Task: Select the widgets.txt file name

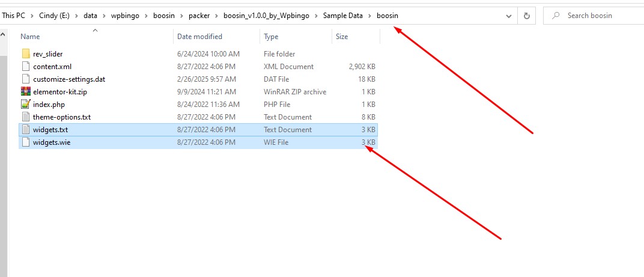Action: pyautogui.click(x=50, y=130)
